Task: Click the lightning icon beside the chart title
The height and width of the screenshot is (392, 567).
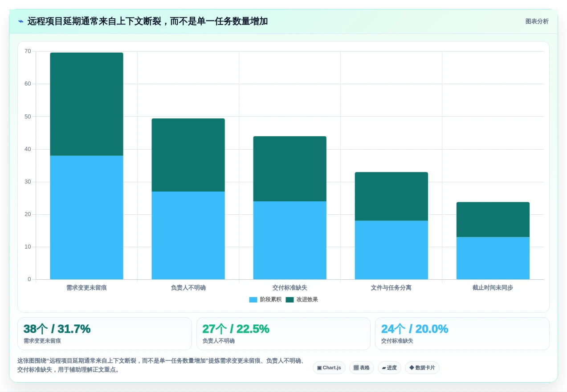Action: click(21, 21)
